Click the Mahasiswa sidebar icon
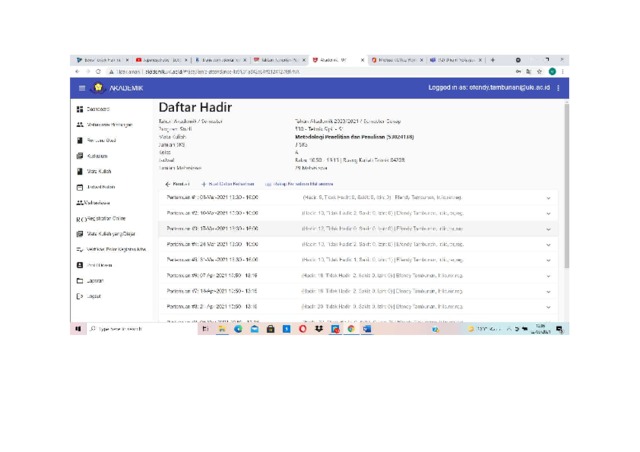640x452 pixels. [x=80, y=202]
